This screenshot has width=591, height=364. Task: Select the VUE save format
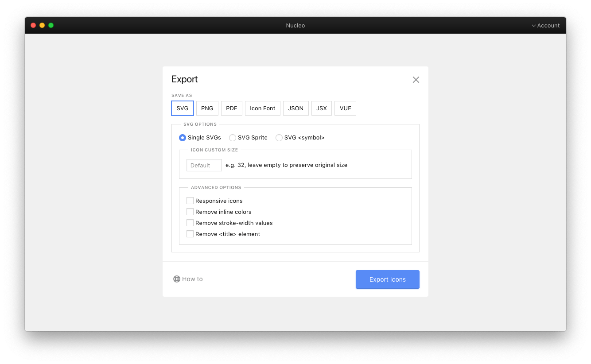coord(346,108)
